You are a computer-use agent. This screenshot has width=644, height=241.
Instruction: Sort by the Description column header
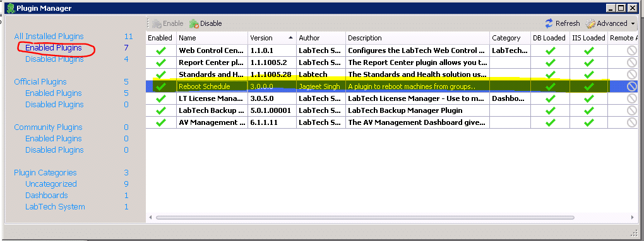[x=417, y=38]
